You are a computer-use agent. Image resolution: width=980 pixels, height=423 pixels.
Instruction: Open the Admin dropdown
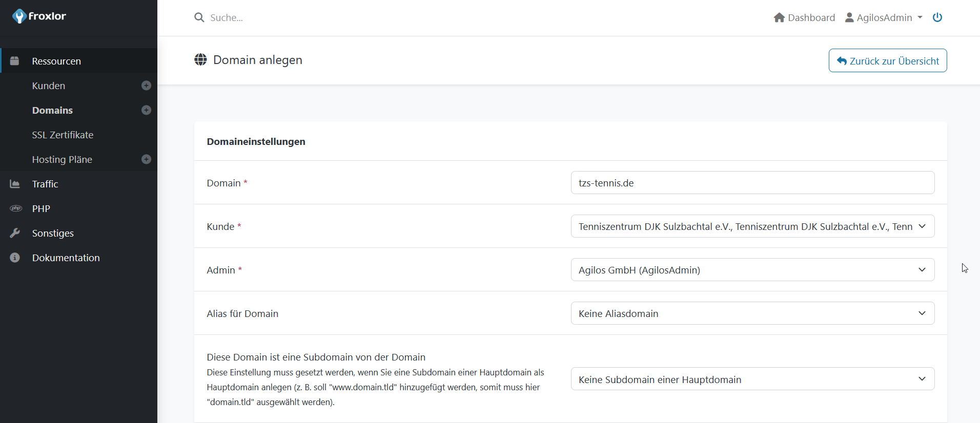click(752, 270)
